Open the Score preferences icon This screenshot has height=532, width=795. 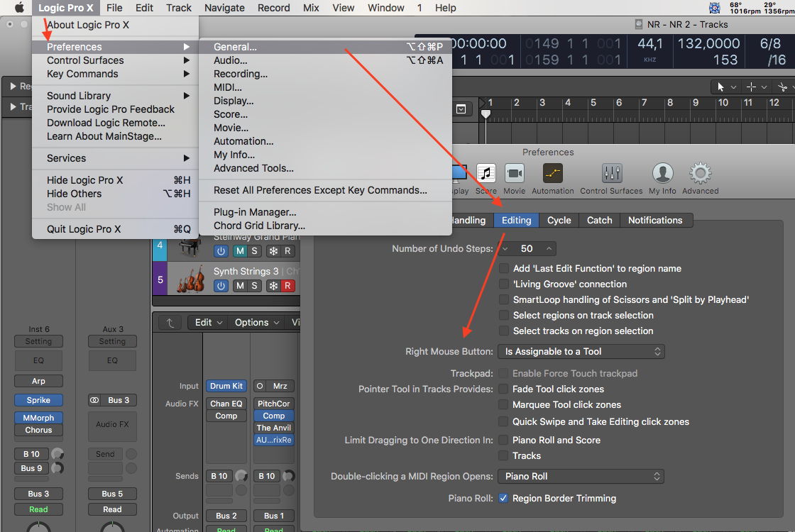click(x=486, y=174)
